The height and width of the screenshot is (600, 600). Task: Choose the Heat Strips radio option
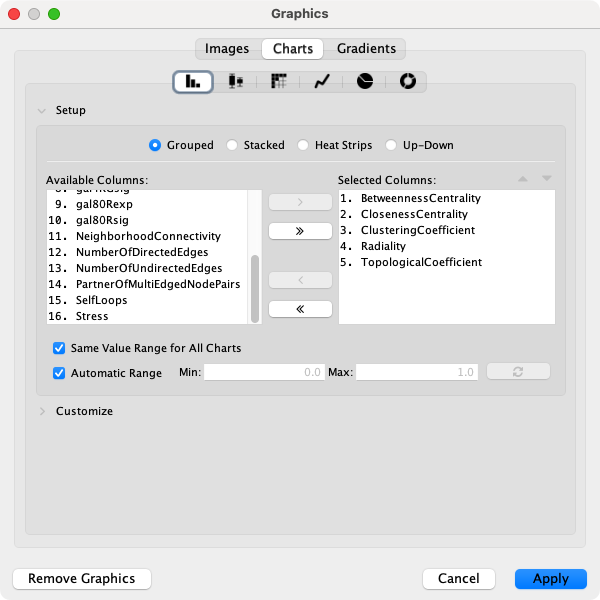pyautogui.click(x=303, y=145)
